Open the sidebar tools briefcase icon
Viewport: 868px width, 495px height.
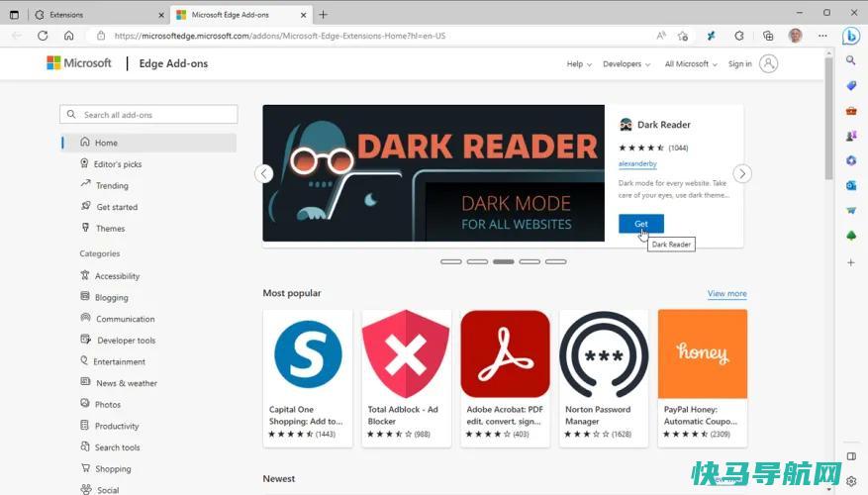point(851,111)
